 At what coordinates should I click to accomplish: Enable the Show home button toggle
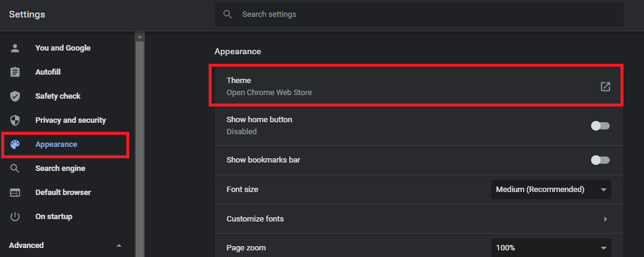pyautogui.click(x=600, y=126)
